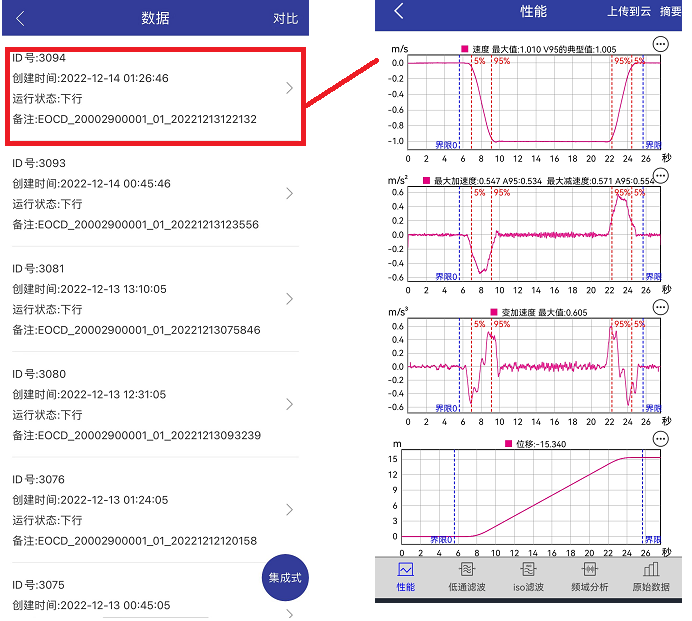Select 创建时间:2022-12-13 12:31:05
The image size is (692, 621).
tap(89, 395)
